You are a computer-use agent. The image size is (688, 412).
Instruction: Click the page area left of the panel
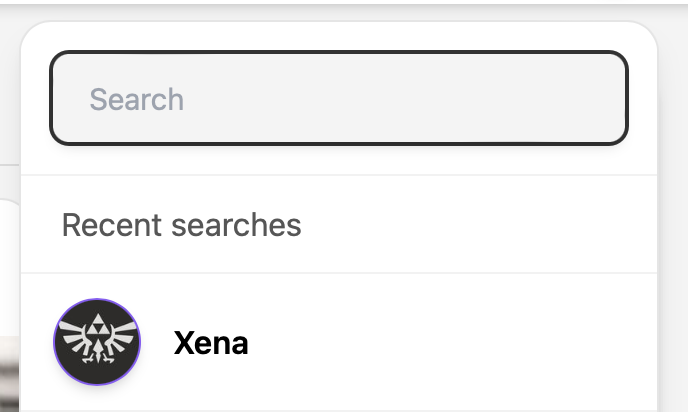9,100
